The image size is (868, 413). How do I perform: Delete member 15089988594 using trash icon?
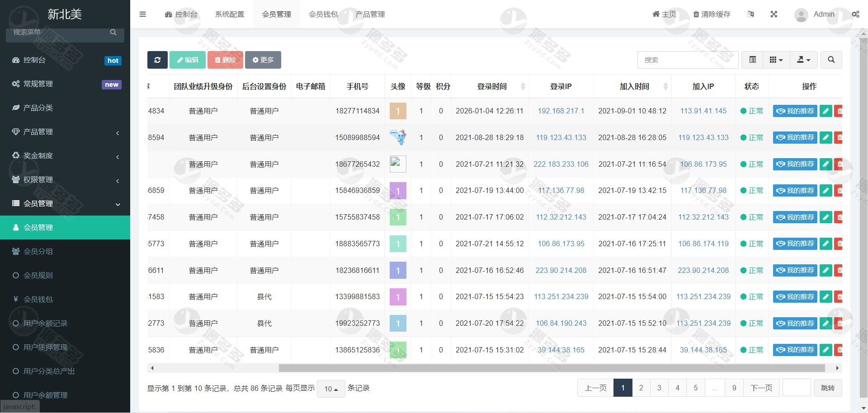pyautogui.click(x=840, y=137)
